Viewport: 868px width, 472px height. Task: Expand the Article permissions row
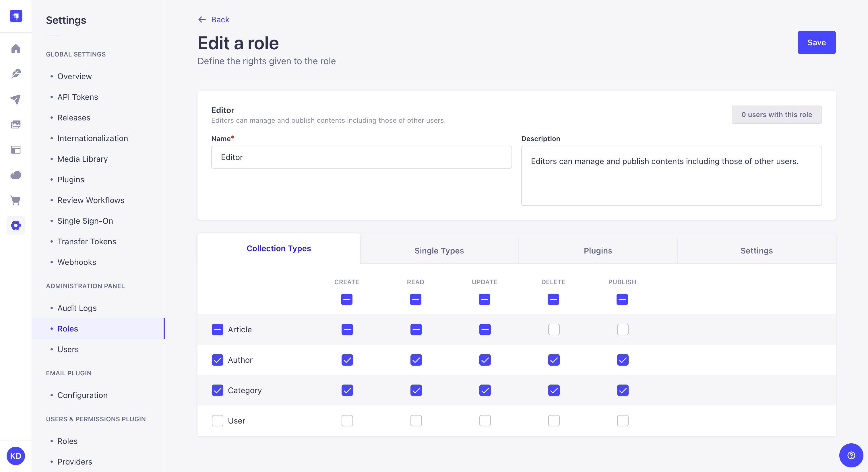pyautogui.click(x=240, y=329)
